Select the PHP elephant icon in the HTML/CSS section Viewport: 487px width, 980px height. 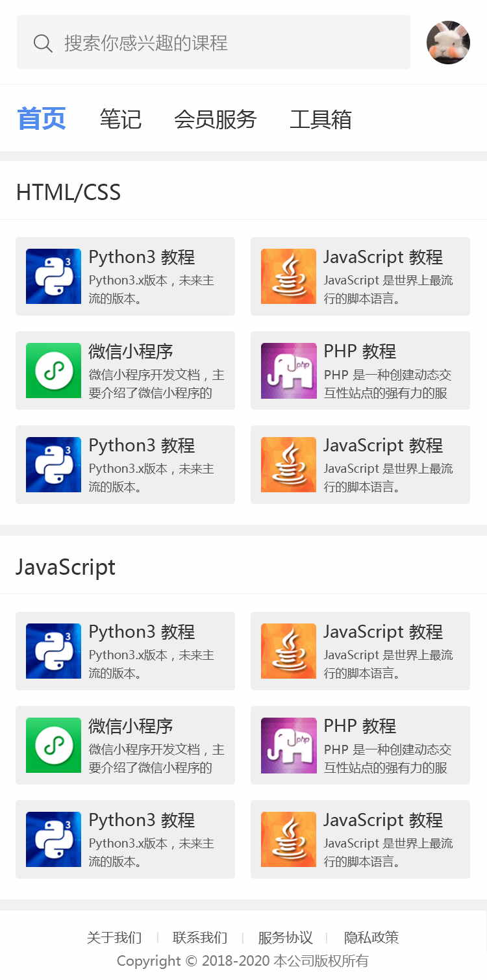(288, 370)
